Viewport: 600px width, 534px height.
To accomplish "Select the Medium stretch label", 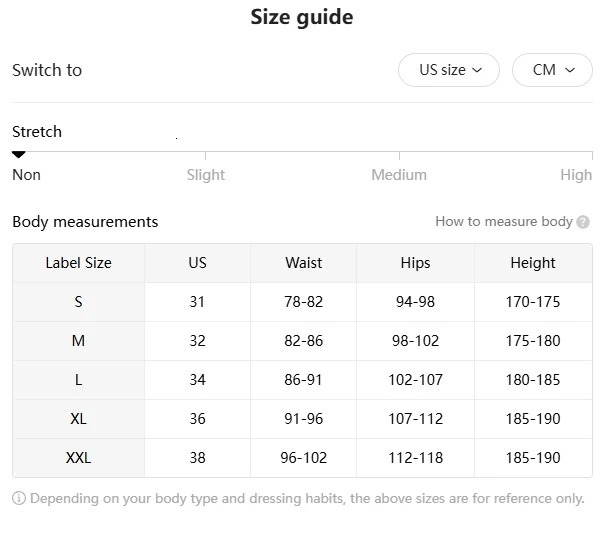I will pos(399,175).
